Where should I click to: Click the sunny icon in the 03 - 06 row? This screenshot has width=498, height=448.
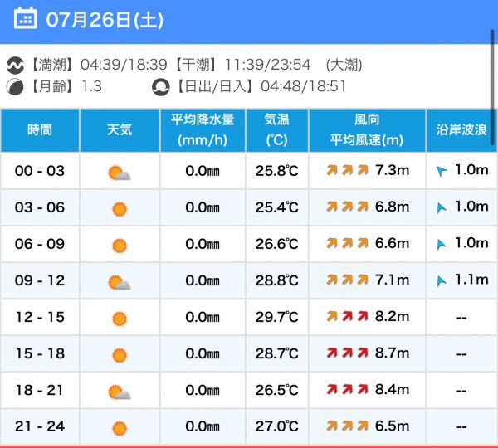tap(120, 209)
